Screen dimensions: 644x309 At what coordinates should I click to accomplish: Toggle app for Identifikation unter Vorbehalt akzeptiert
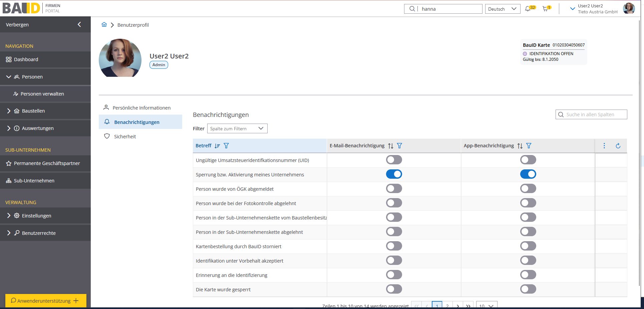click(528, 260)
